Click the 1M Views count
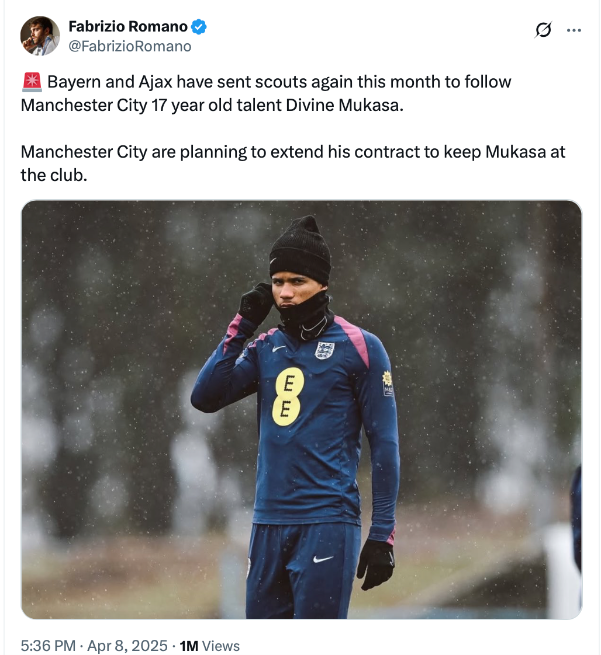 coord(209,646)
